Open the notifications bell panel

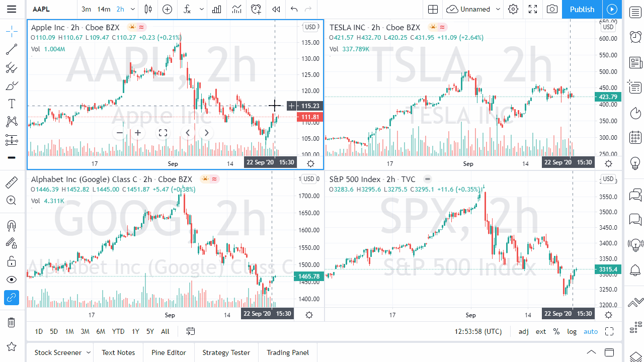pyautogui.click(x=635, y=270)
